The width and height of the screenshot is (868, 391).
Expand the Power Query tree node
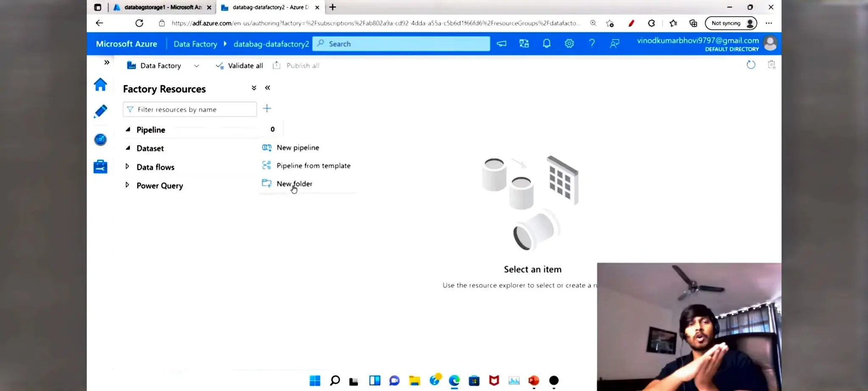127,185
